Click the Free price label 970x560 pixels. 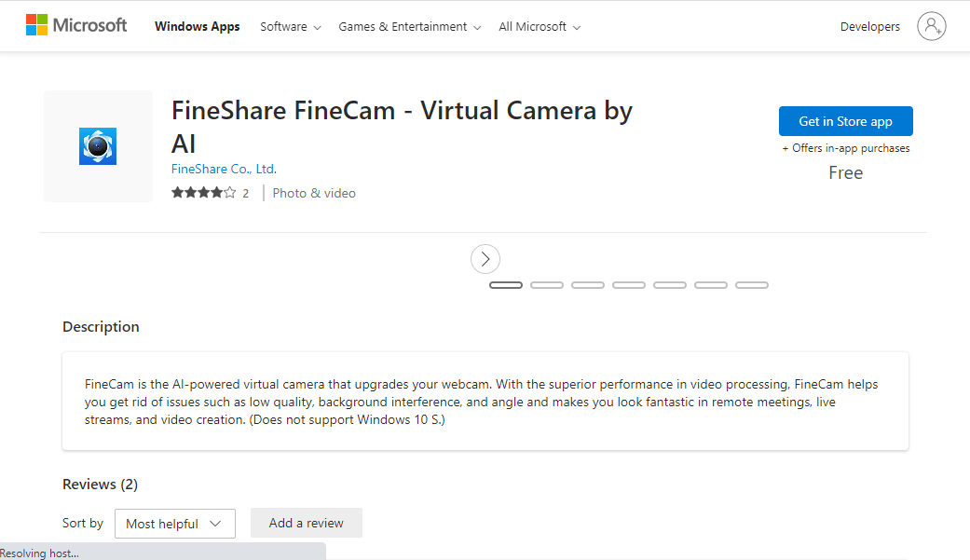pos(846,172)
